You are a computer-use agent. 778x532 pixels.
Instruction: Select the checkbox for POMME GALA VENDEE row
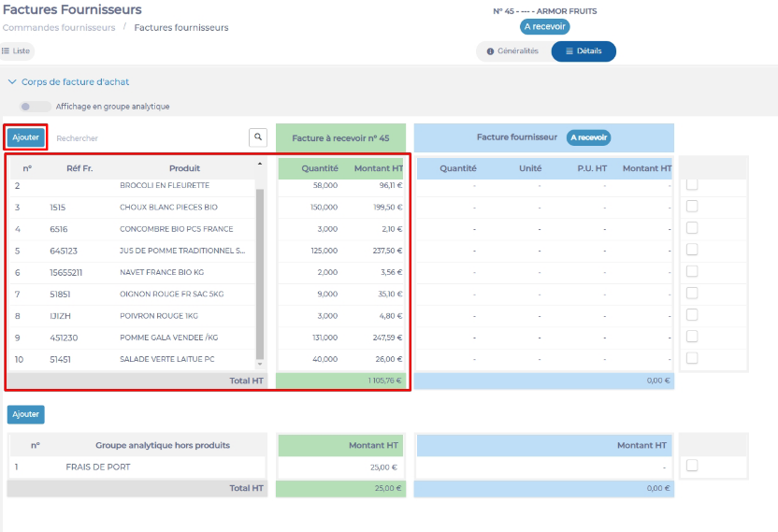click(x=692, y=337)
